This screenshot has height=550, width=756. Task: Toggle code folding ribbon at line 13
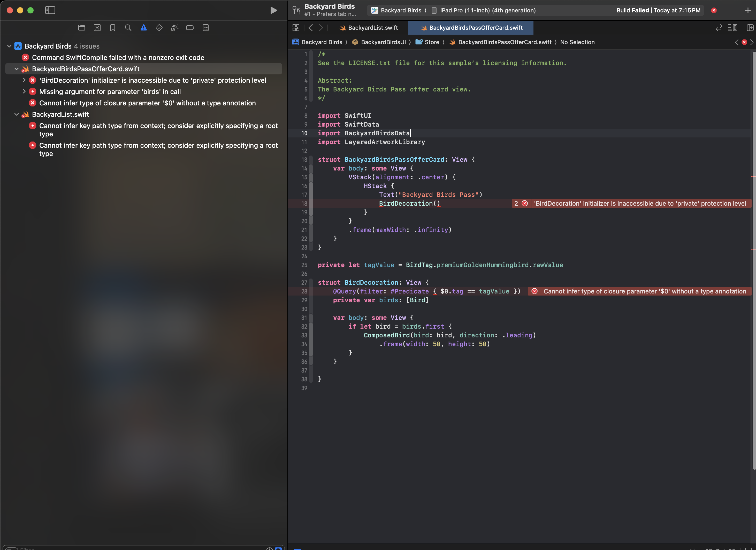[311, 160]
